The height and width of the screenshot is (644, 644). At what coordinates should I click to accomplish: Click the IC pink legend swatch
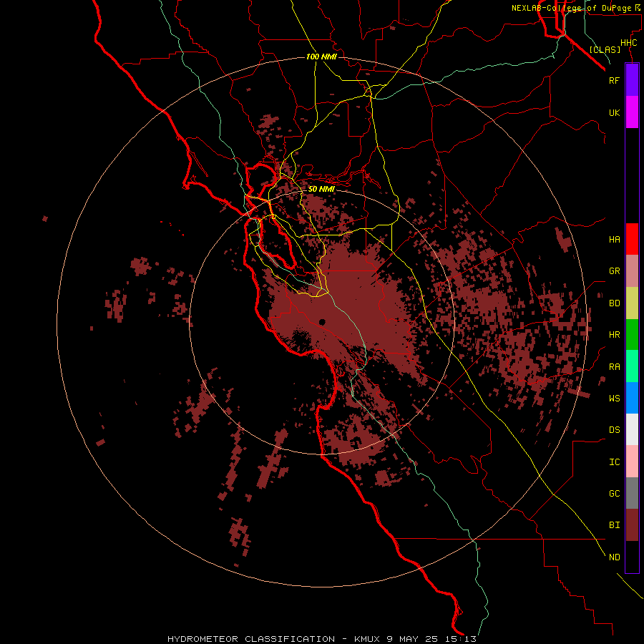[632, 462]
